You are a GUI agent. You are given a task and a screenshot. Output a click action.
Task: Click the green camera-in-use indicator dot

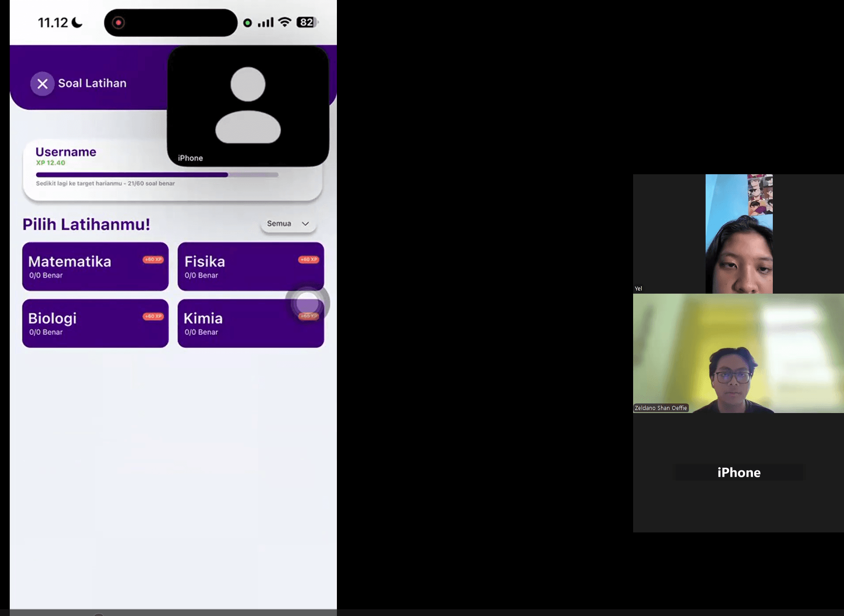pyautogui.click(x=248, y=23)
